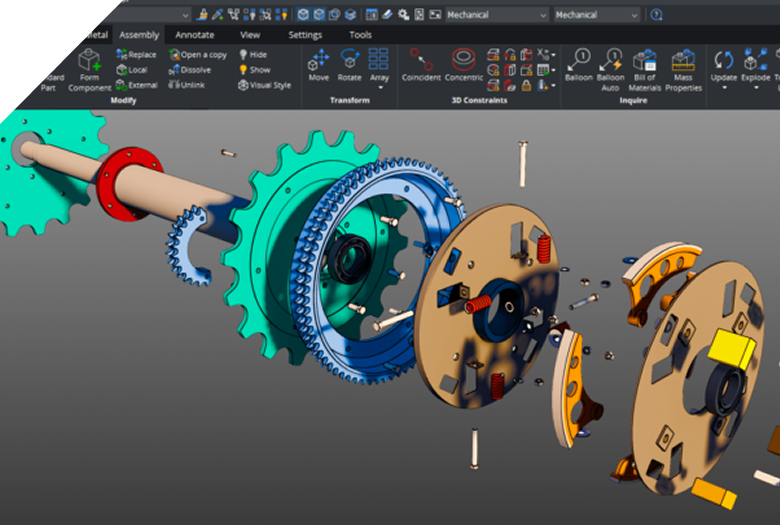
Task: Expand the Explode dropdown arrow
Action: click(756, 88)
